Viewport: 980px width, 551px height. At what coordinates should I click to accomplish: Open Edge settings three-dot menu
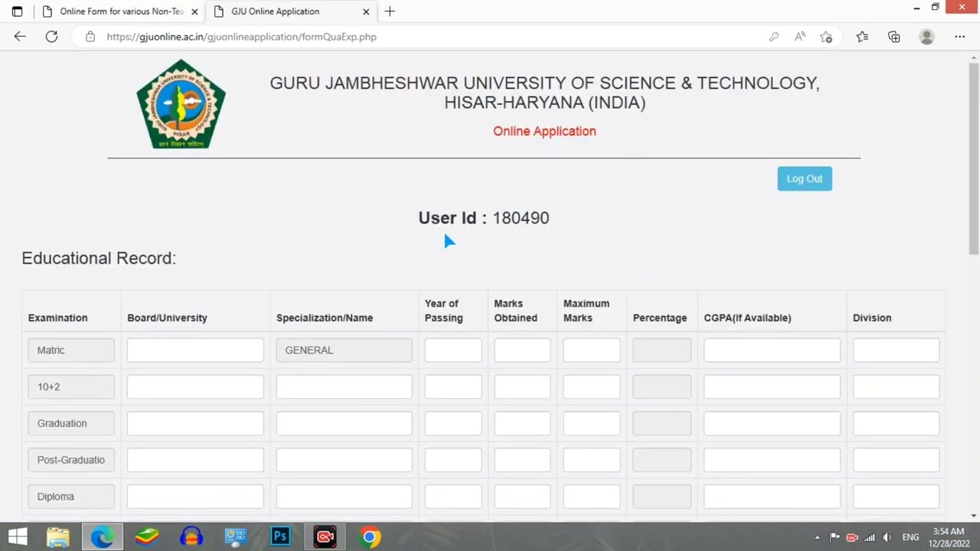pos(959,37)
